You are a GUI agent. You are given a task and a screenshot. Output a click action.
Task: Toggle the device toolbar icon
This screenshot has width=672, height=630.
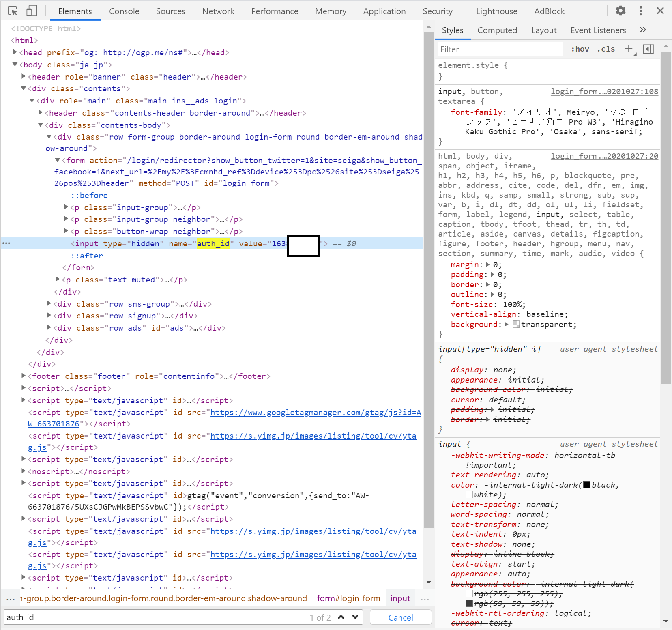32,11
